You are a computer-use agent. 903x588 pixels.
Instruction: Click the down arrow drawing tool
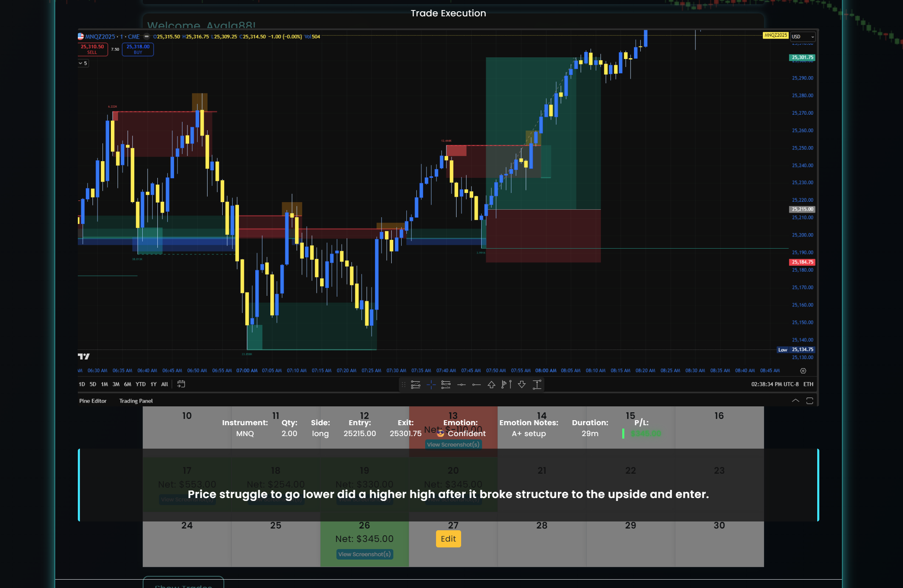pos(522,385)
